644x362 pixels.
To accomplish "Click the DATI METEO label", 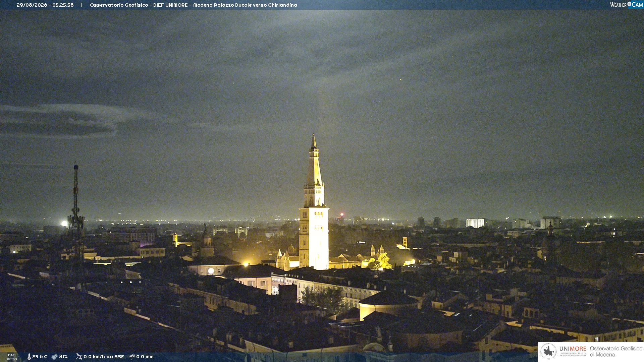I will [x=12, y=357].
